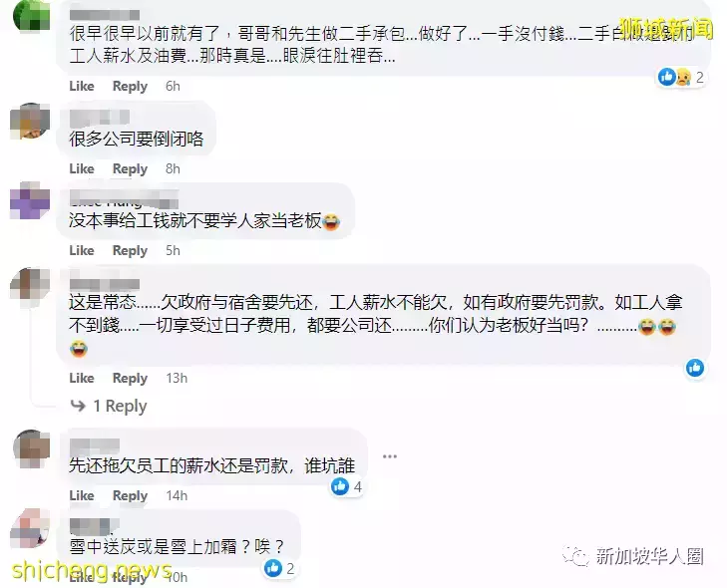The height and width of the screenshot is (588, 727).
Task: Open three-dot menu on 谁坑誰 comment
Action: (390, 456)
